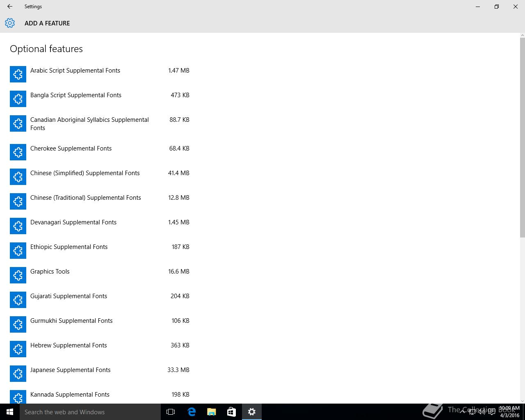Click the Kannada Supplemental Fonts feature icon
Viewport: 525px width, 420px height.
18,397
